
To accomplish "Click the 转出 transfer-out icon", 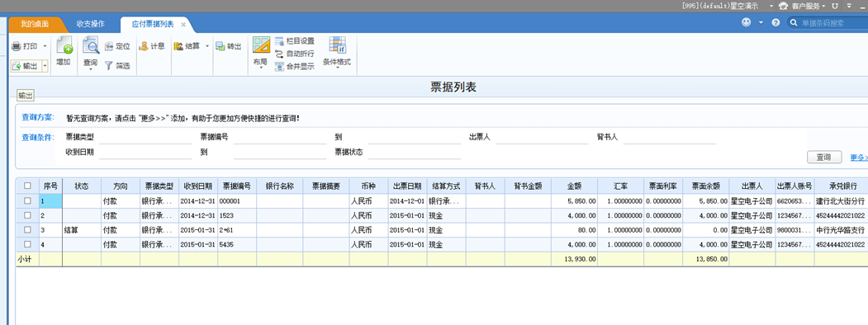I will click(221, 46).
